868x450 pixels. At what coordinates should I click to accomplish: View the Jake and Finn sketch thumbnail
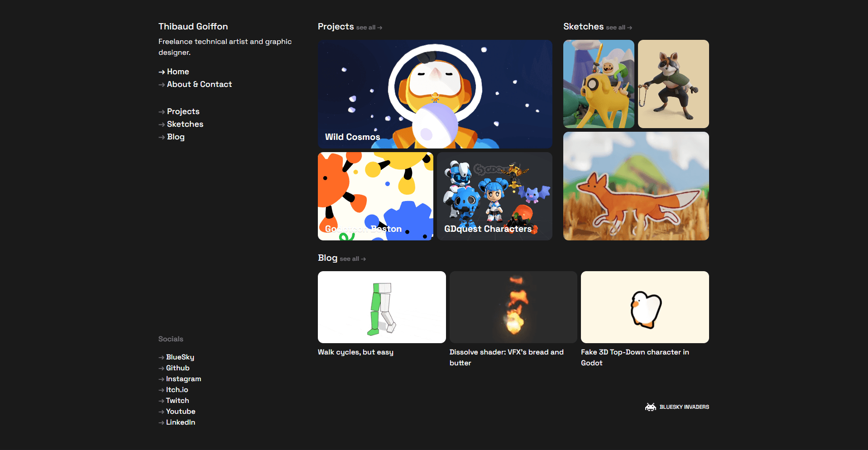(x=599, y=84)
